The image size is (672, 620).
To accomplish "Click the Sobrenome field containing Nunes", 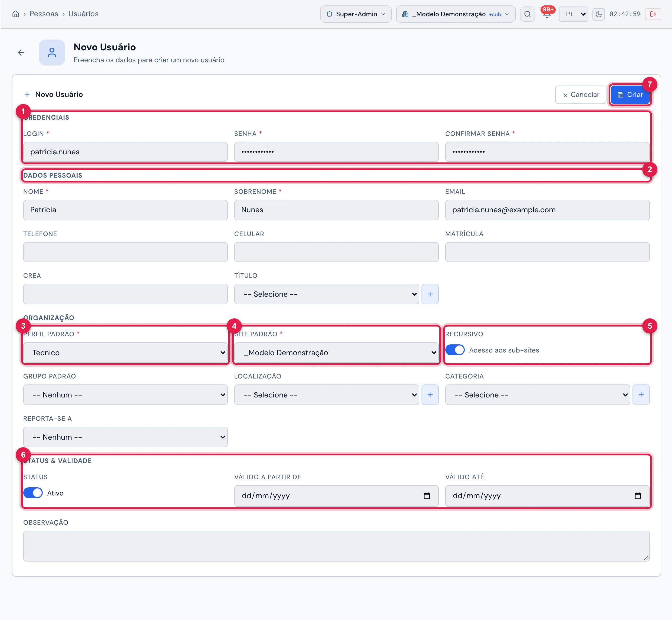I will (336, 210).
